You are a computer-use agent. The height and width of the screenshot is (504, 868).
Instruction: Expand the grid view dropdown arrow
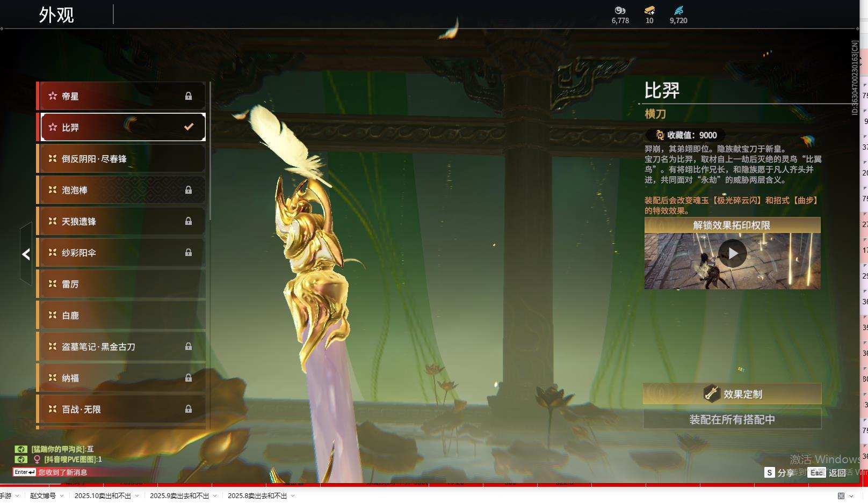coord(851,496)
